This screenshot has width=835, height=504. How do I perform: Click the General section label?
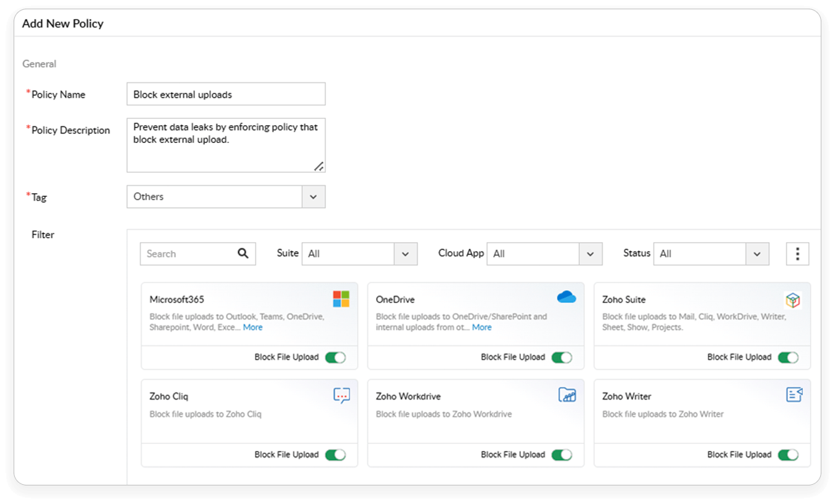coord(39,64)
